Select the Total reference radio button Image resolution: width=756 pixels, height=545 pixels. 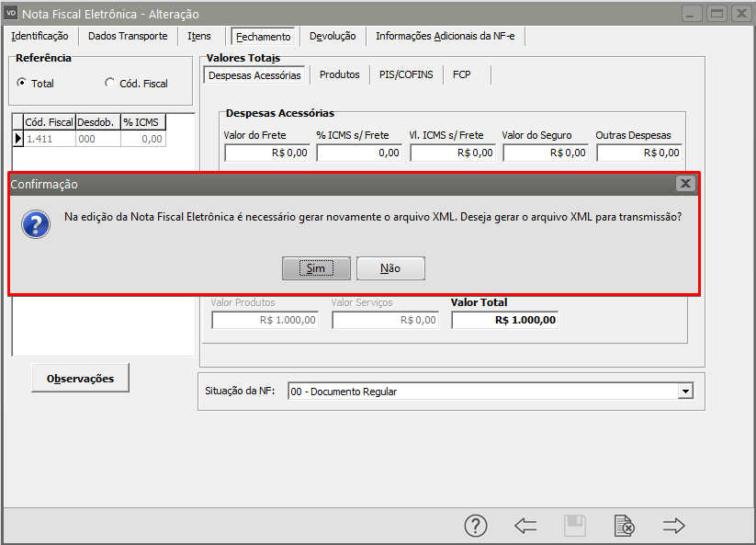click(x=22, y=83)
